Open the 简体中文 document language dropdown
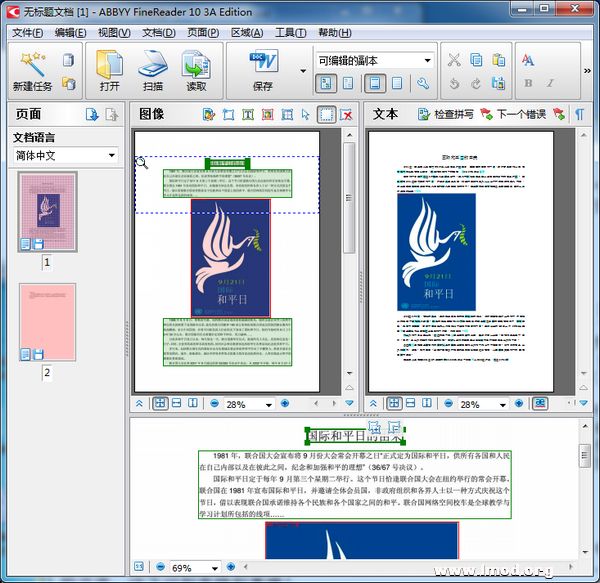The image size is (600, 583). click(x=65, y=156)
